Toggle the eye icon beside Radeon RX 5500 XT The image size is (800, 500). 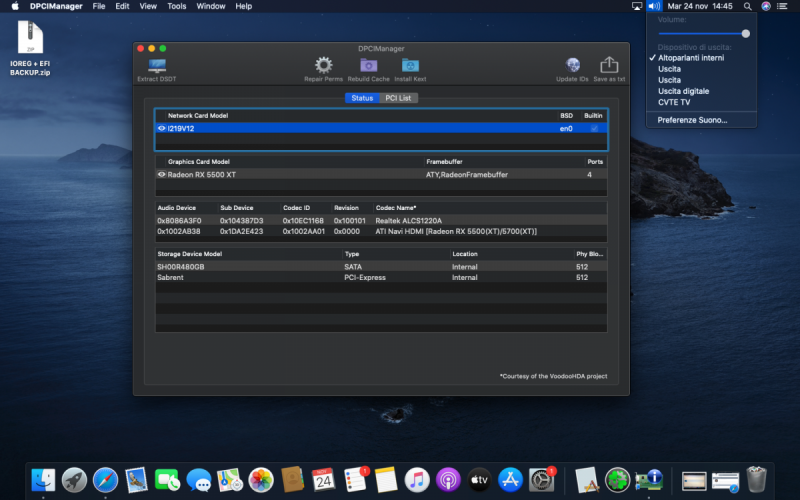pyautogui.click(x=161, y=174)
